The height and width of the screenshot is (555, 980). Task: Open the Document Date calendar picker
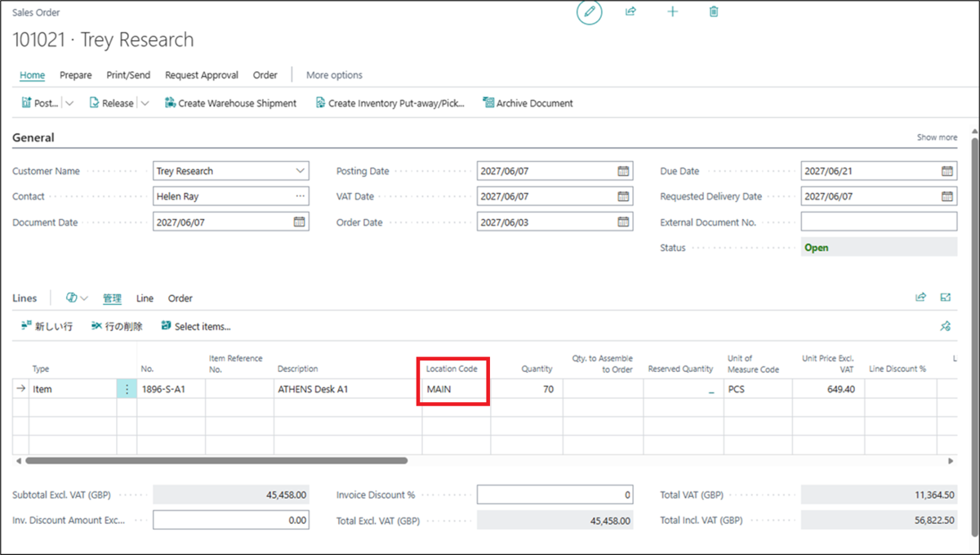coord(299,222)
